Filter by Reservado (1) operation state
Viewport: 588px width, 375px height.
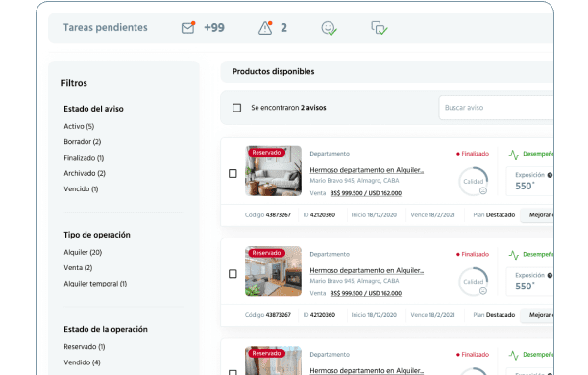tap(84, 347)
